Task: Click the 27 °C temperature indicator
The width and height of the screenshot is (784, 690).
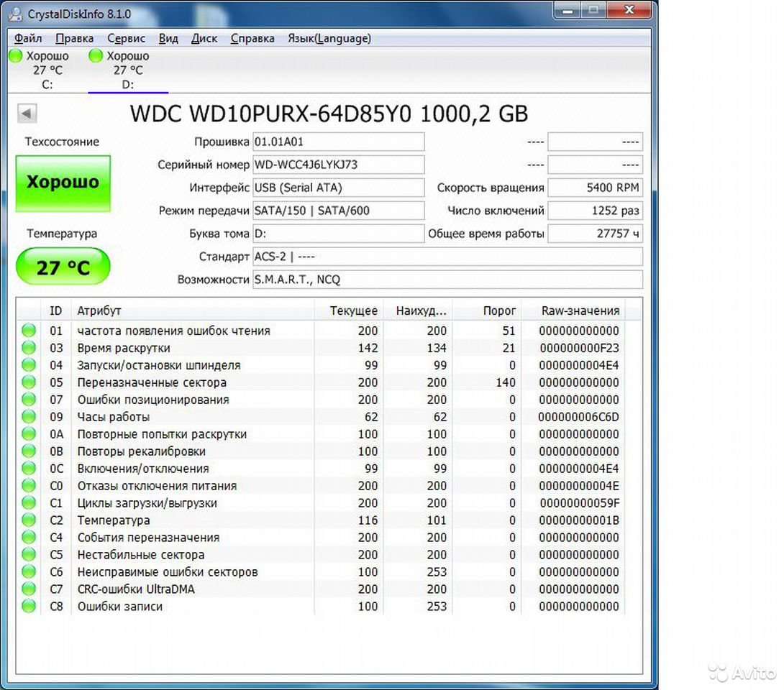Action: click(x=63, y=267)
